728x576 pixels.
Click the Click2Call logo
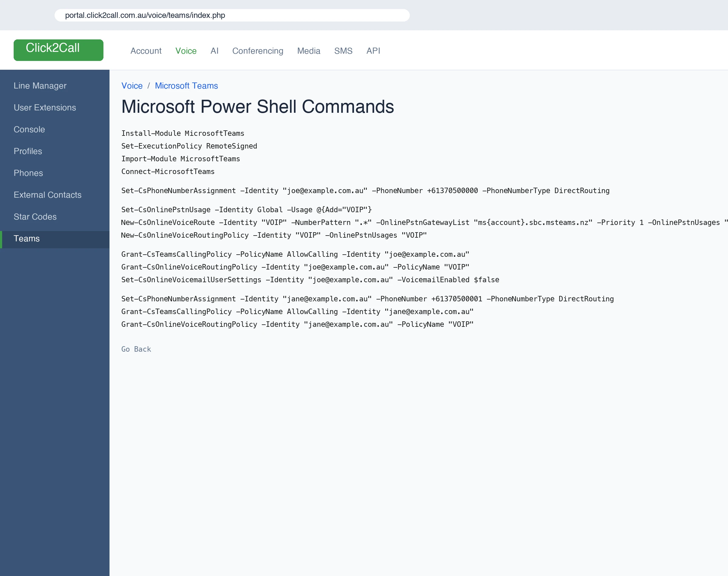click(x=58, y=50)
